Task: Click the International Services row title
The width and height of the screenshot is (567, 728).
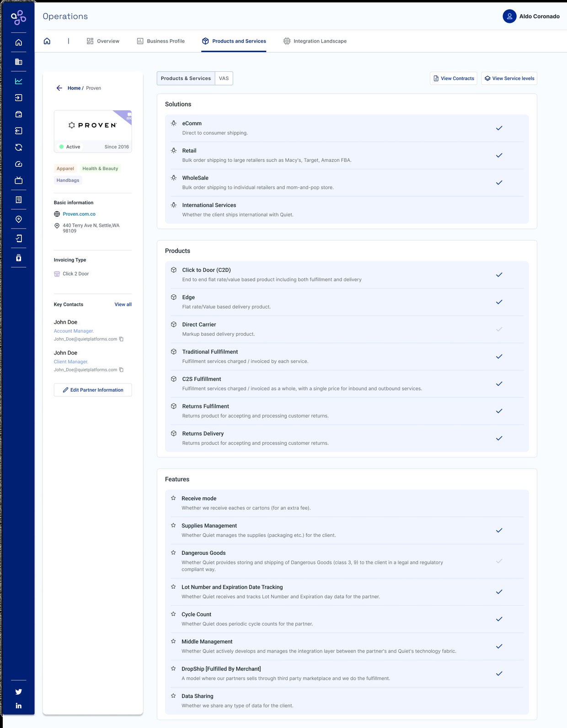Action: pos(209,205)
